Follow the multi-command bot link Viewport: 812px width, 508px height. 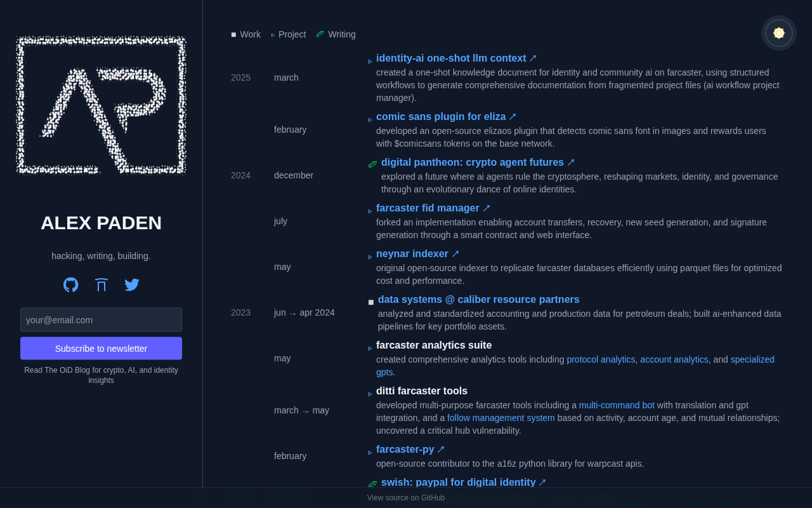[617, 405]
